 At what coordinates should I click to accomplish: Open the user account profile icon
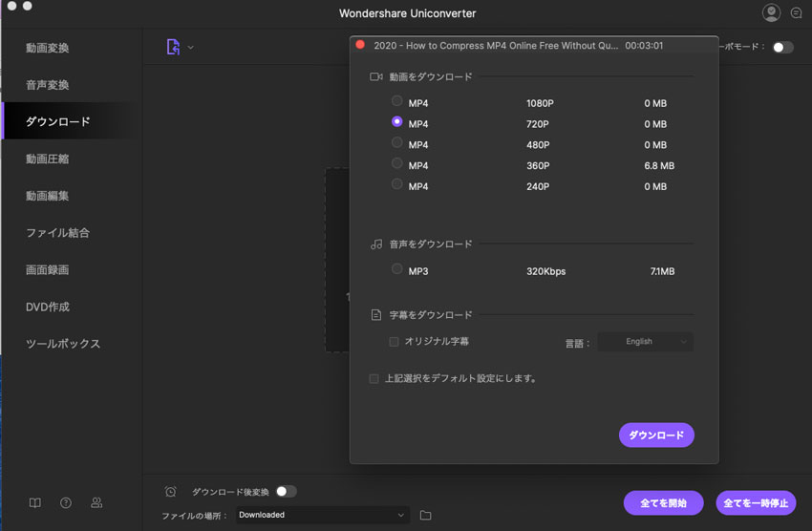coord(771,12)
